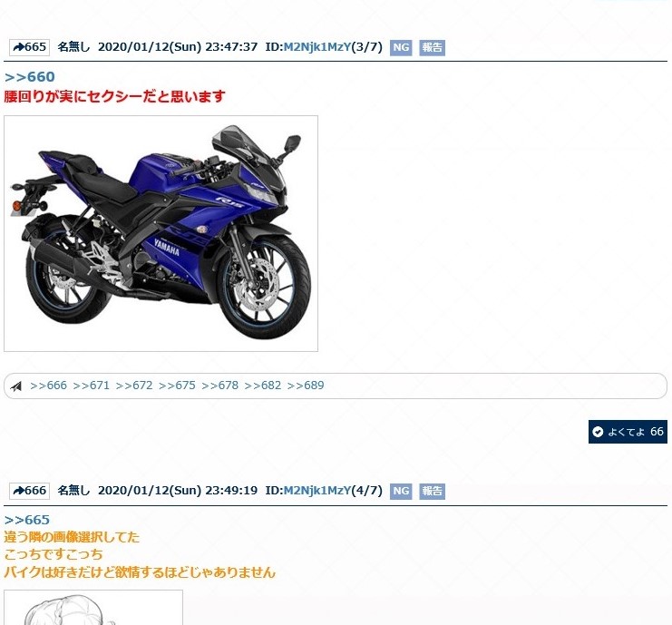
Task: Open the sketch thumbnail in post 666
Action: pyautogui.click(x=93, y=608)
